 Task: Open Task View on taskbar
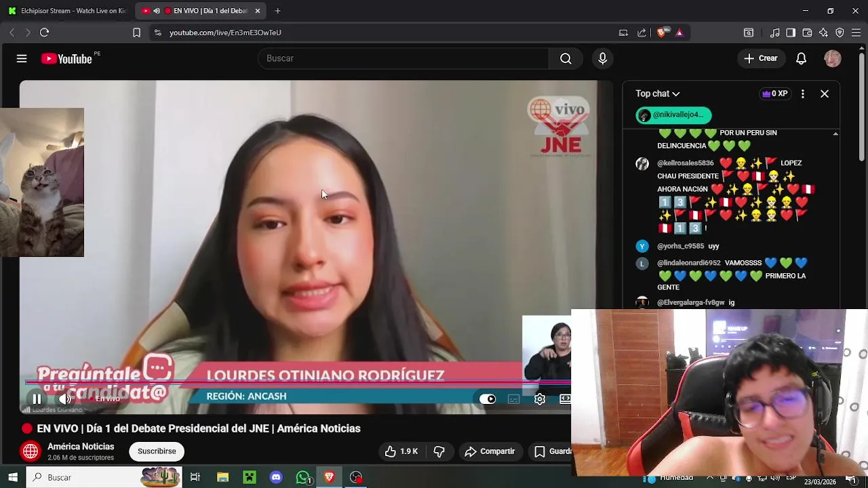pos(195,478)
